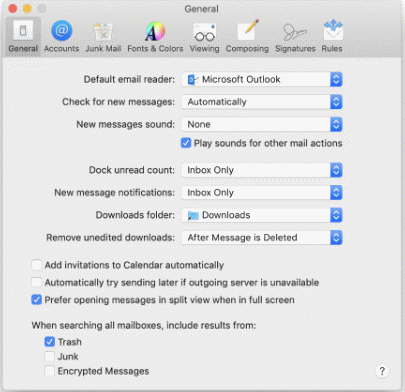Enable Automatically try sending later option
This screenshot has width=405, height=392.
[x=37, y=282]
